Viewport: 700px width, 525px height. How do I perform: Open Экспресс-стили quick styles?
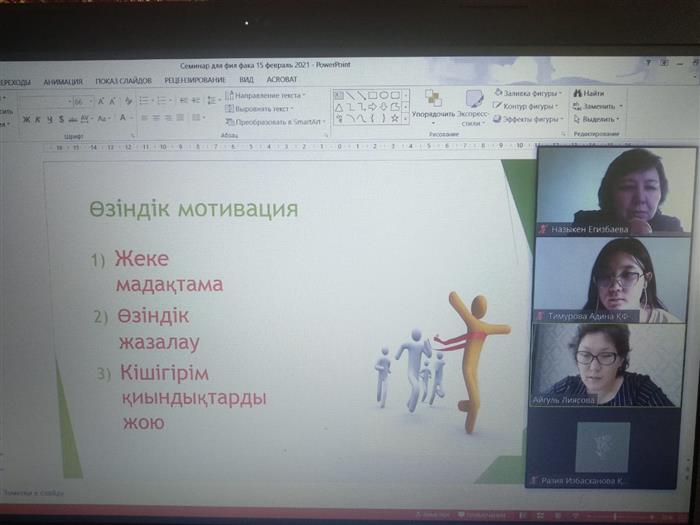pyautogui.click(x=474, y=105)
